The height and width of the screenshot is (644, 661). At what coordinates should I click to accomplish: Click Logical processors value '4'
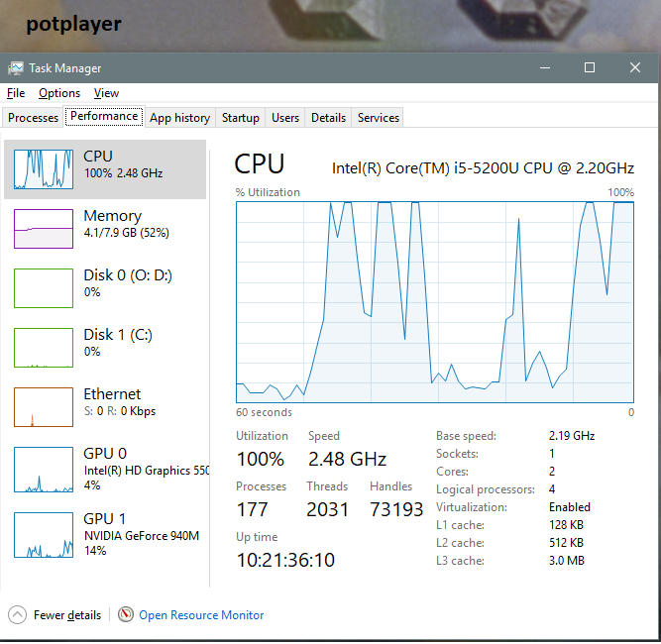click(x=552, y=489)
